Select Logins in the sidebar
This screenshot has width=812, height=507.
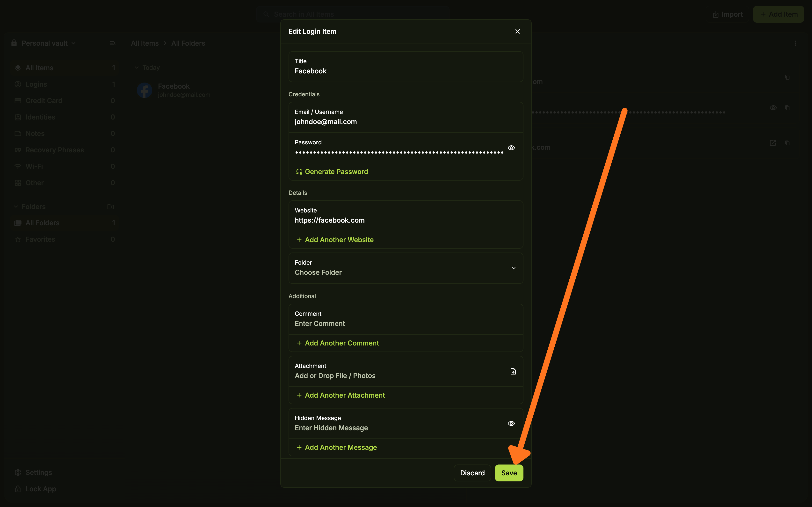[x=36, y=84]
